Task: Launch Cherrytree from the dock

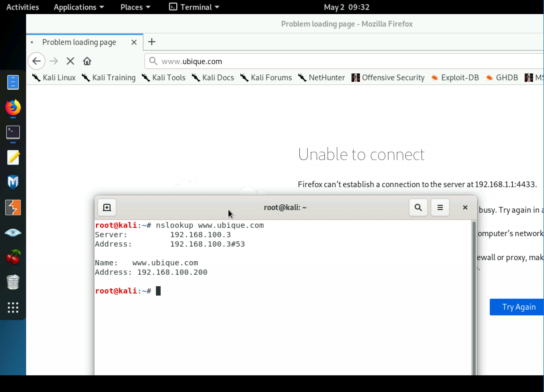Action: tap(13, 257)
